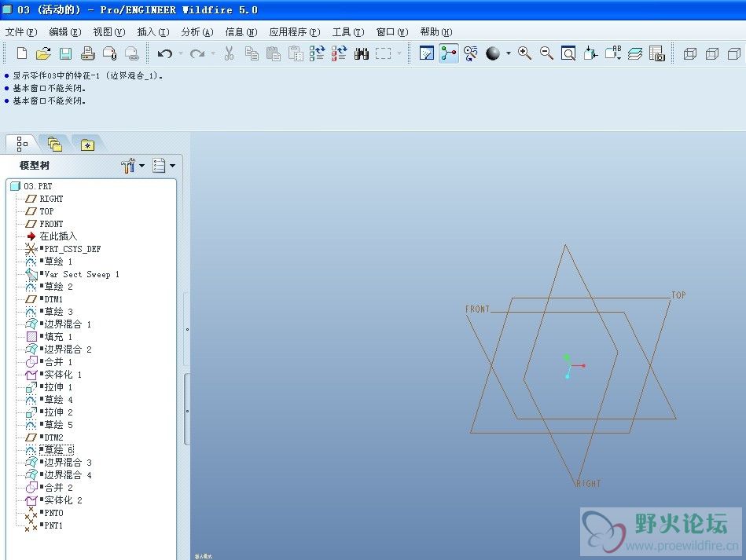
Task: Open the 分析(A) menu
Action: coord(197,32)
